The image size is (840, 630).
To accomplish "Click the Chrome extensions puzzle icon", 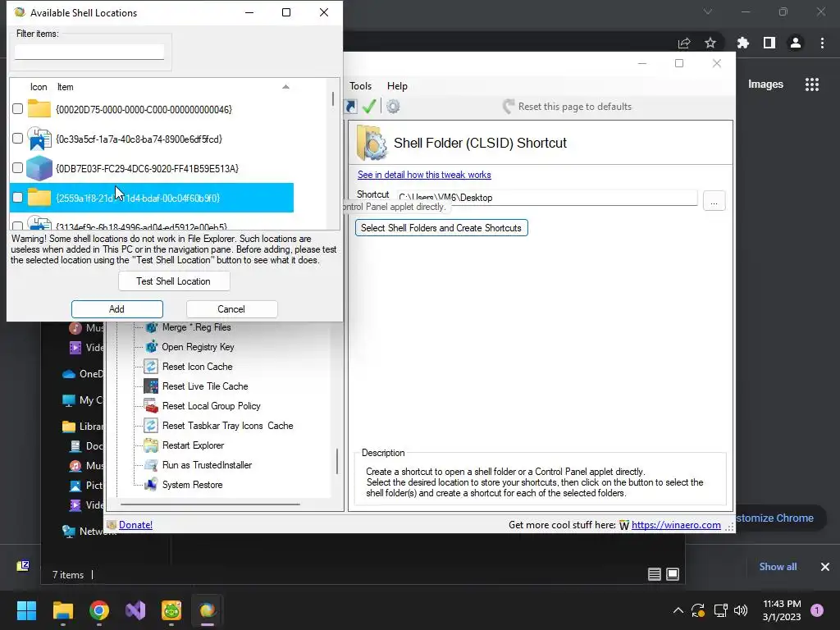I will 742,43.
